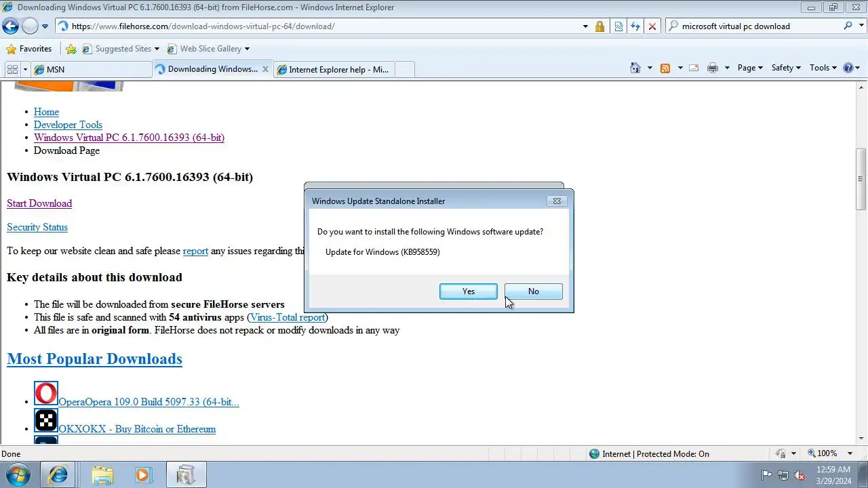868x488 pixels.
Task: Open Windows Explorer folder from taskbar
Action: [102, 475]
